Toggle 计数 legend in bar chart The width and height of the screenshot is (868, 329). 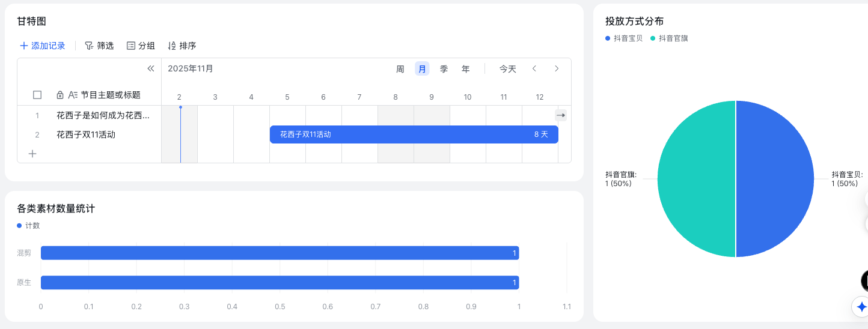(x=29, y=226)
